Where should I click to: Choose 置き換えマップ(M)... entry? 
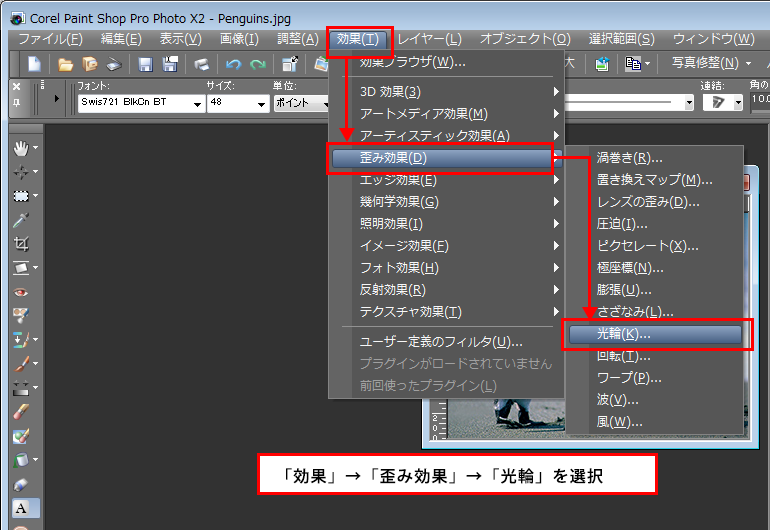pyautogui.click(x=656, y=180)
